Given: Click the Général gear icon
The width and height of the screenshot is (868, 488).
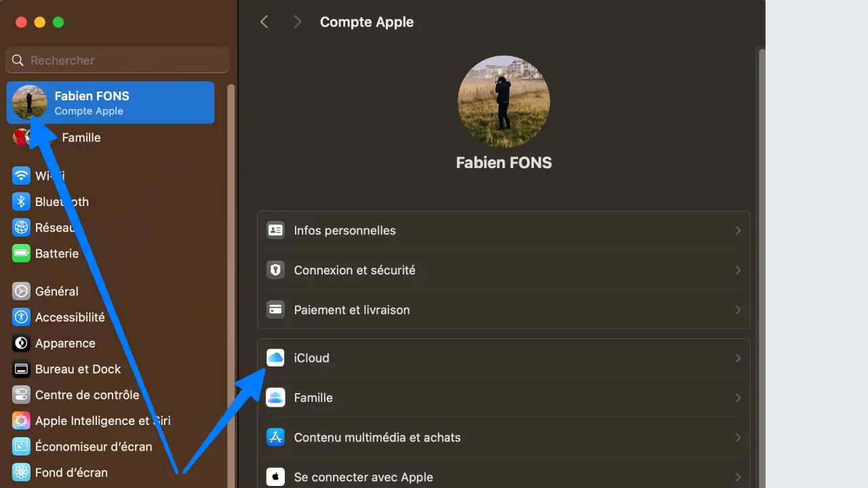Looking at the screenshot, I should coord(22,291).
